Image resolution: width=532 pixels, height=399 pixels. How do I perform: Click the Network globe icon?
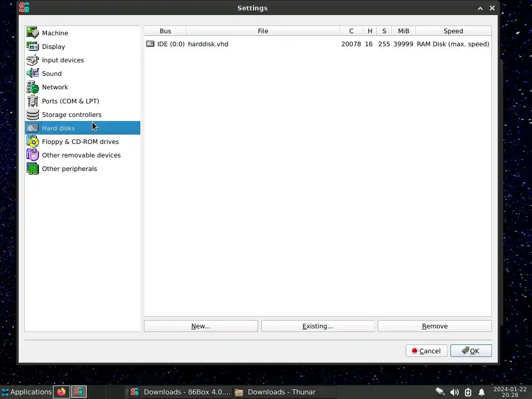(33, 87)
